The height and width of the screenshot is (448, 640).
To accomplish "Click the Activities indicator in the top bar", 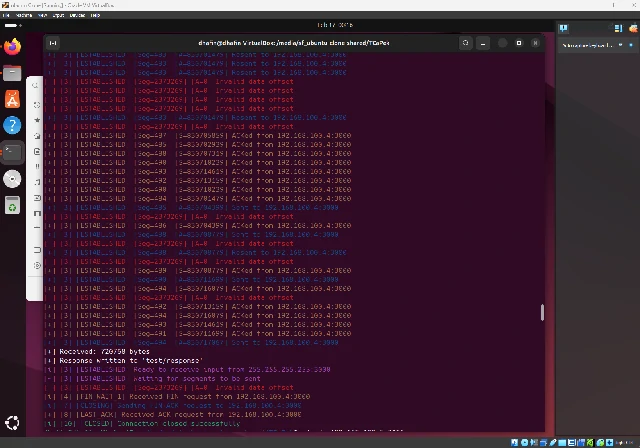I will pos(13,25).
